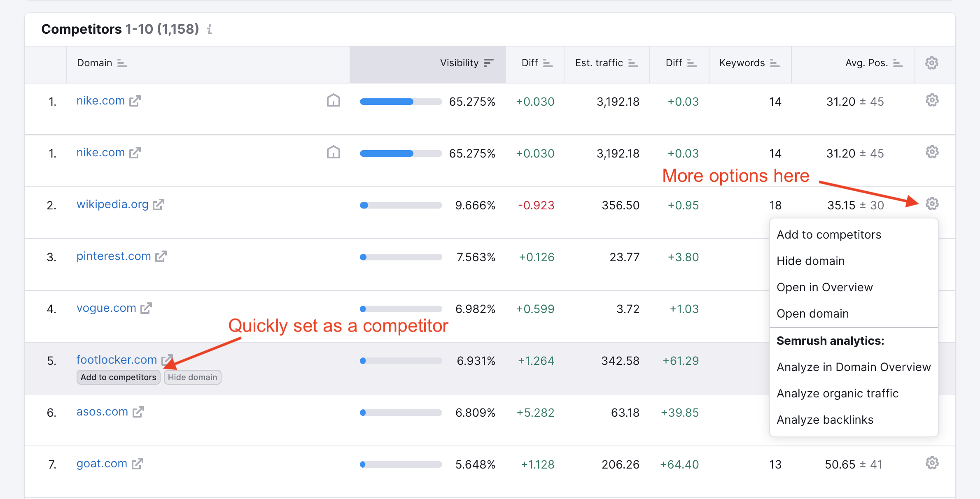Screen dimensions: 980x499
Task: Click the gear icon in goat.com row
Action: [932, 463]
